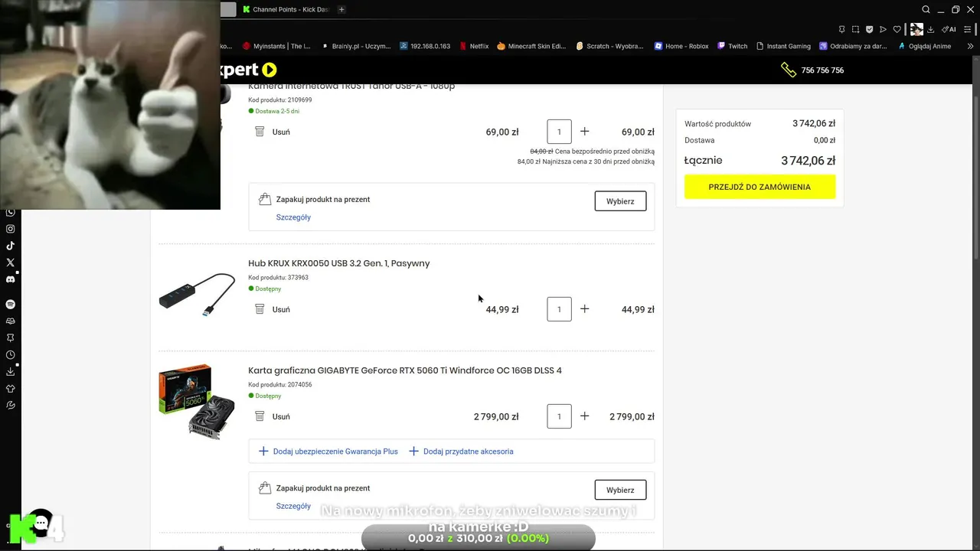
Task: Open the Netflix bookmark
Action: pos(474,46)
